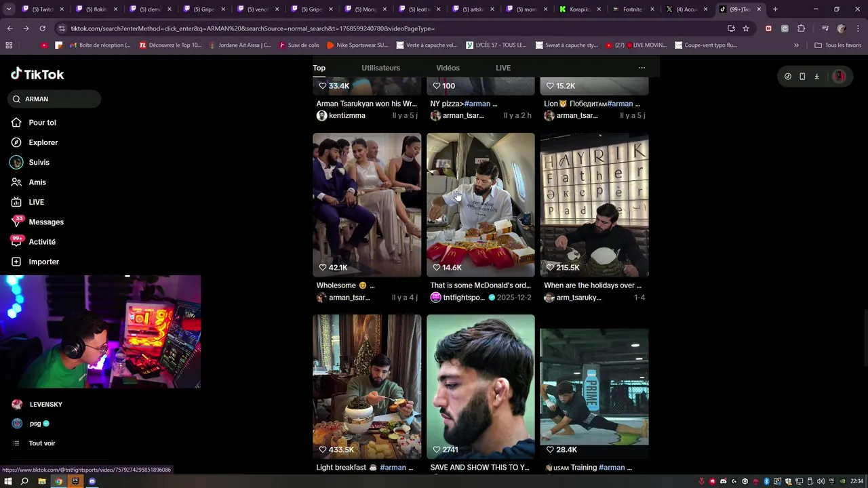Click the "When are the holidays over" caption
The image size is (868, 488).
point(593,285)
